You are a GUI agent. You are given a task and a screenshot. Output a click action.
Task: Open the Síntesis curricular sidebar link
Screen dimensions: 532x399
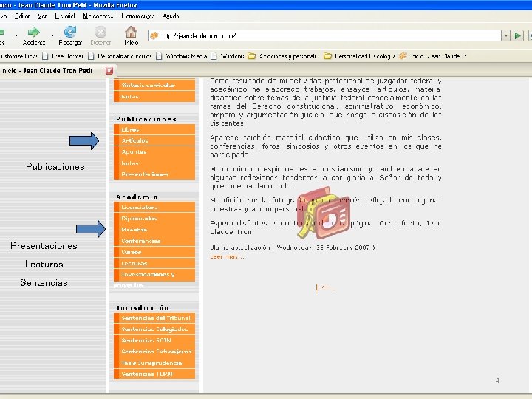(154, 86)
